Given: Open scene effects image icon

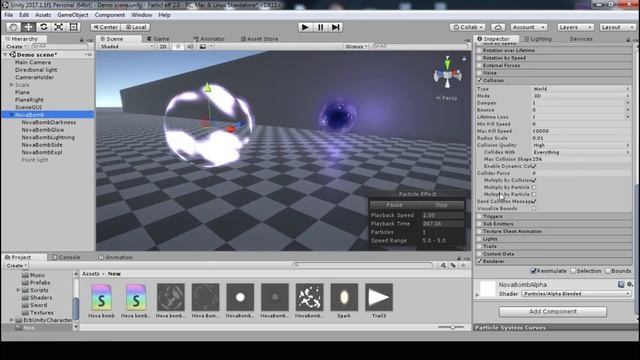Looking at the screenshot, I should [203, 47].
